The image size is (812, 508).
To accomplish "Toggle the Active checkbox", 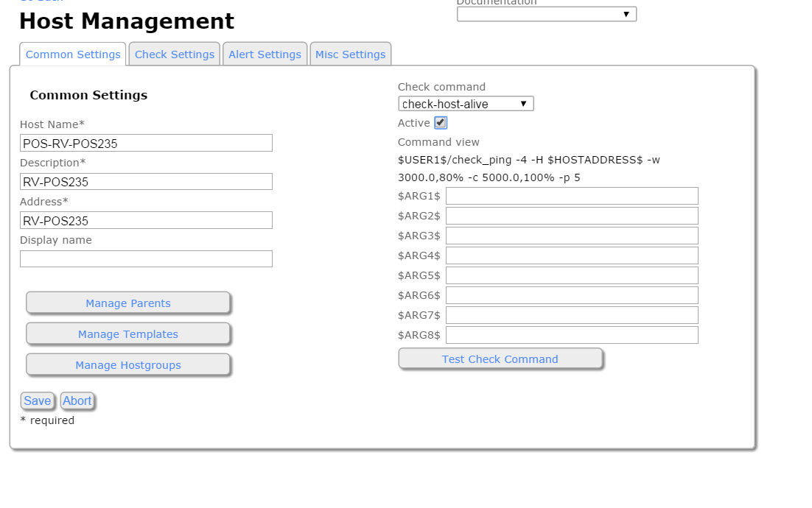I will tap(441, 123).
